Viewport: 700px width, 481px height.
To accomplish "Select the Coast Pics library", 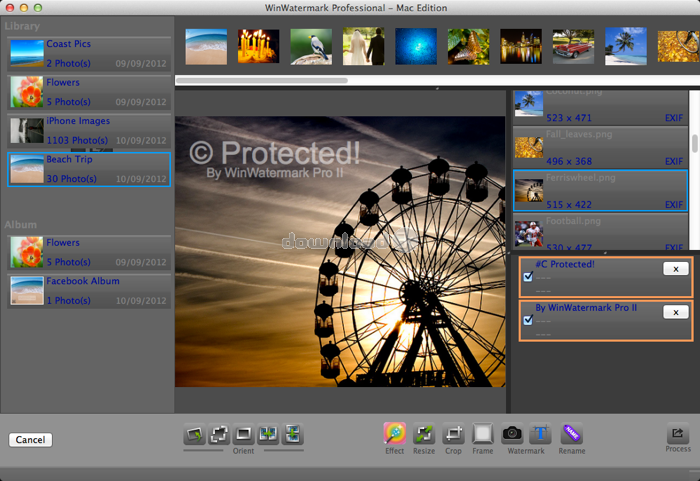I will click(89, 54).
